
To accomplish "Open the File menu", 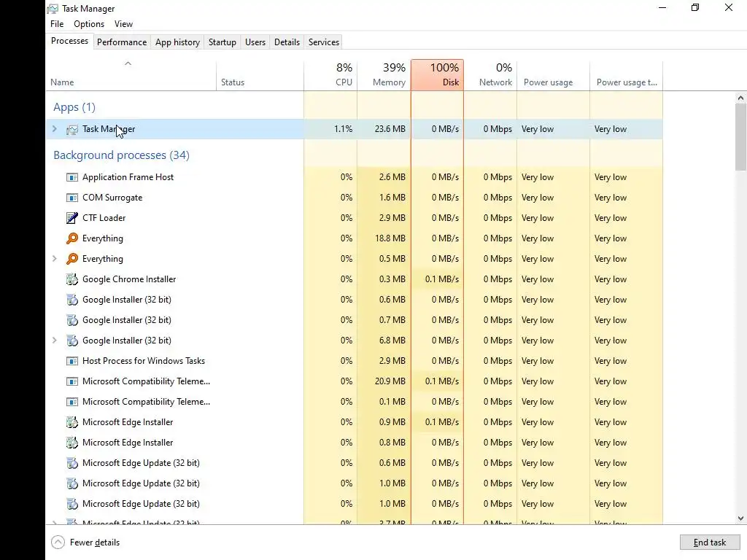I will click(57, 24).
